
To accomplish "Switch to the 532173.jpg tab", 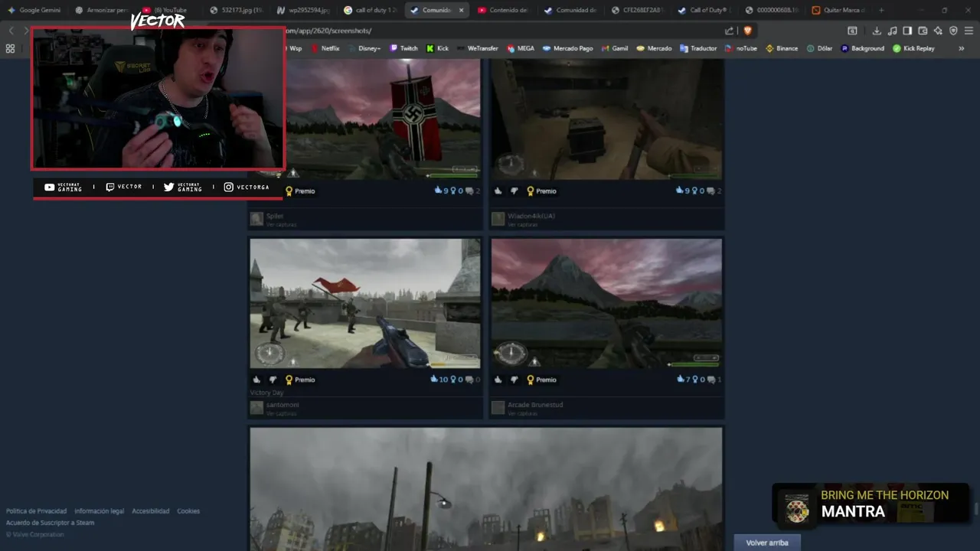I will (x=237, y=10).
